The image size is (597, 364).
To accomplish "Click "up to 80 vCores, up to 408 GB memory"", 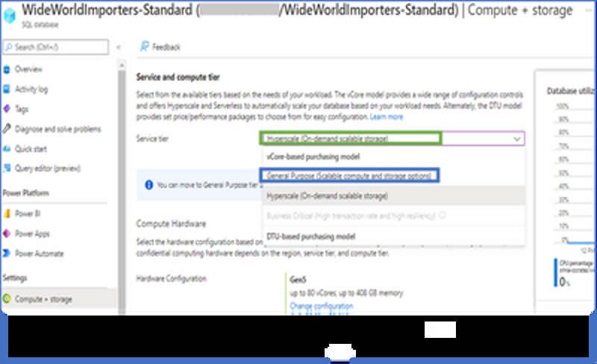I will tap(346, 293).
